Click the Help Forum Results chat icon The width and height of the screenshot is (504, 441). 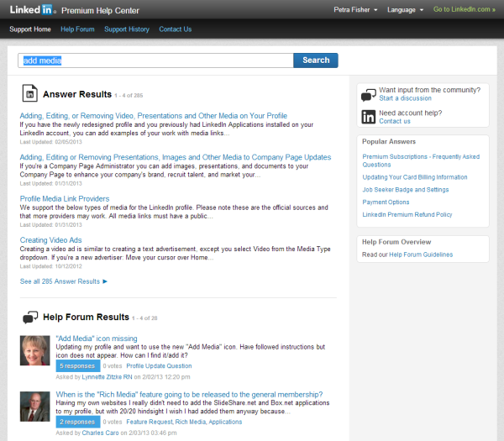pyautogui.click(x=30, y=318)
